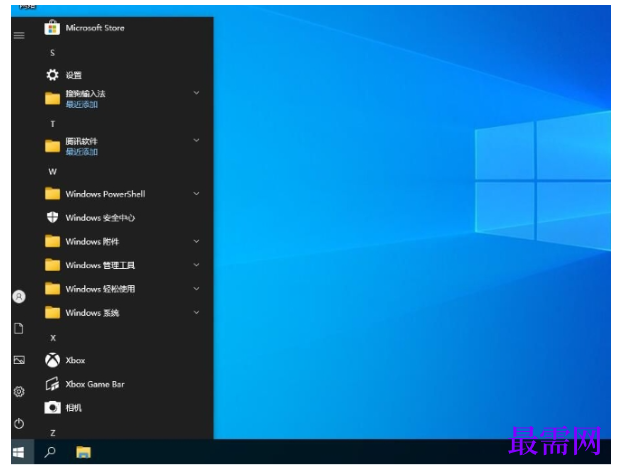Click the Windows 安全中心 text label
Image resolution: width=620 pixels, height=472 pixels.
(100, 217)
